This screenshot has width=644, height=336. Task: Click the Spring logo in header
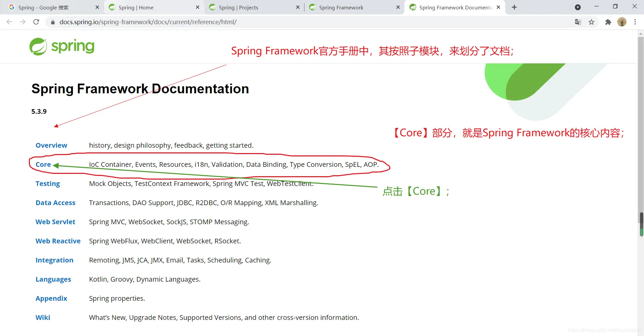(62, 46)
